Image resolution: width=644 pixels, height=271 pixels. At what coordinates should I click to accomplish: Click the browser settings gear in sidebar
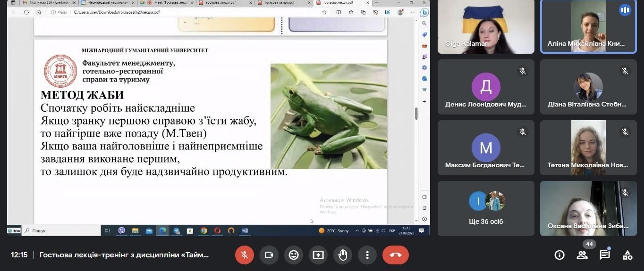tap(424, 219)
